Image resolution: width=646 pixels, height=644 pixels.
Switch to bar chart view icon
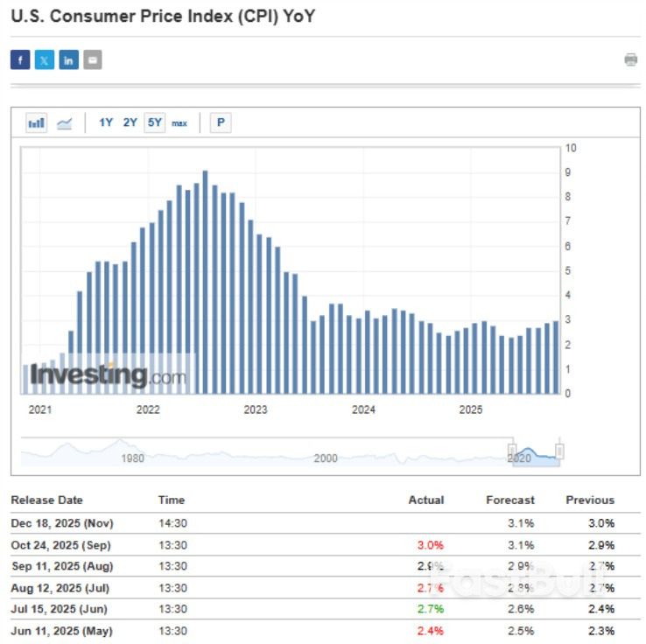tap(36, 123)
